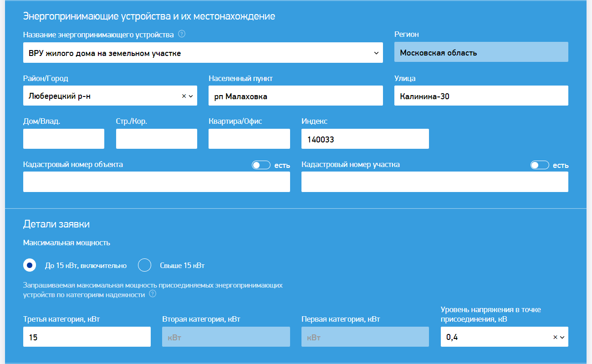Click Индекс field with 140033

[x=365, y=139]
